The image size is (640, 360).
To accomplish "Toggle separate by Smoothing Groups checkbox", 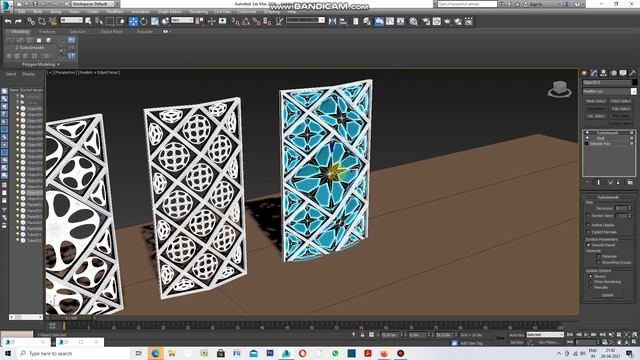I will 598,262.
